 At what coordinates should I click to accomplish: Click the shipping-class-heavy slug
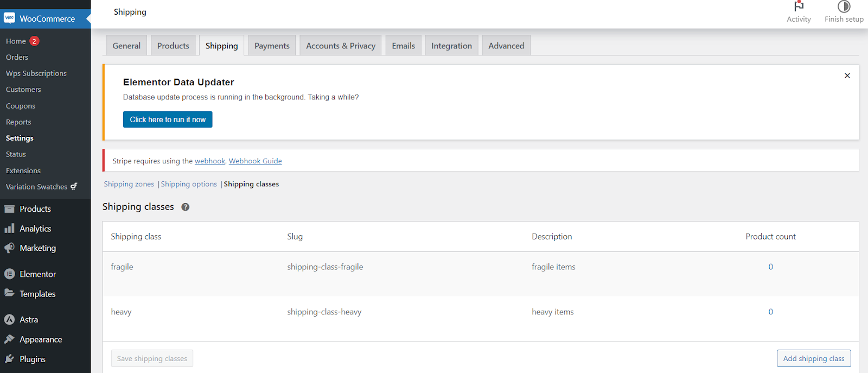tap(324, 312)
